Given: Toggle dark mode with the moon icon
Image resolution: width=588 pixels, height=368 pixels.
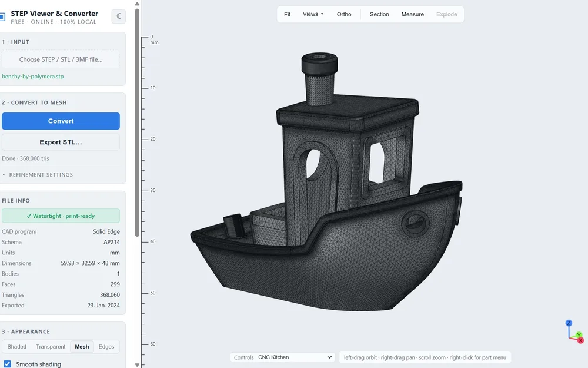Looking at the screenshot, I should click(x=119, y=16).
